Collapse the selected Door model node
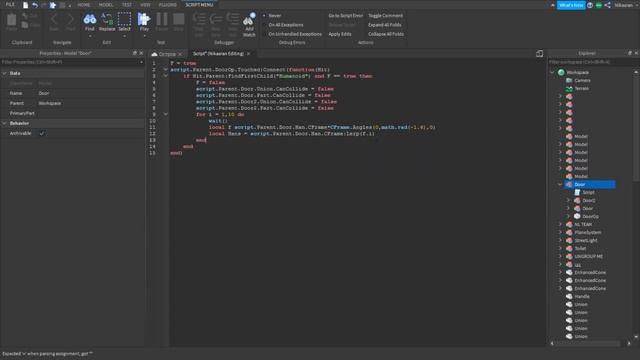 point(560,184)
